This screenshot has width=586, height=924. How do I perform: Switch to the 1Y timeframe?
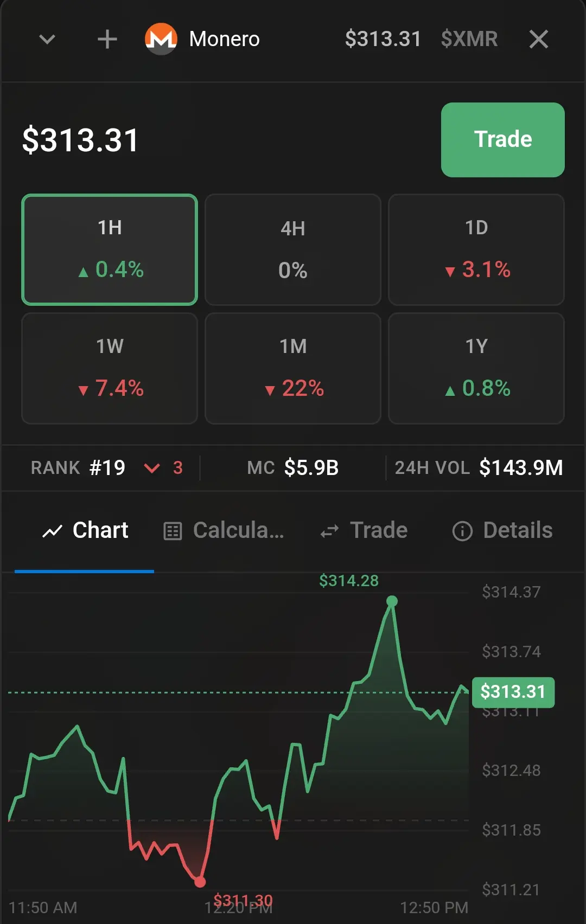476,368
